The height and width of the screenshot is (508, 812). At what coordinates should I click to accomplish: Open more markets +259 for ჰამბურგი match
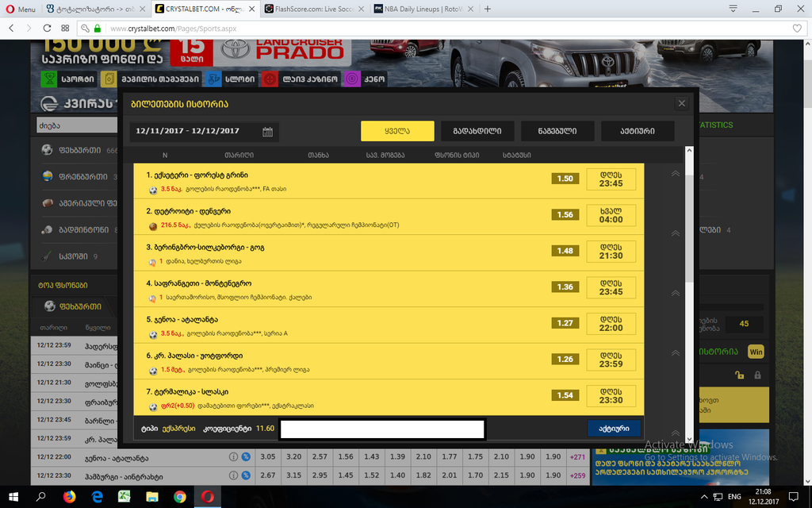coord(577,476)
